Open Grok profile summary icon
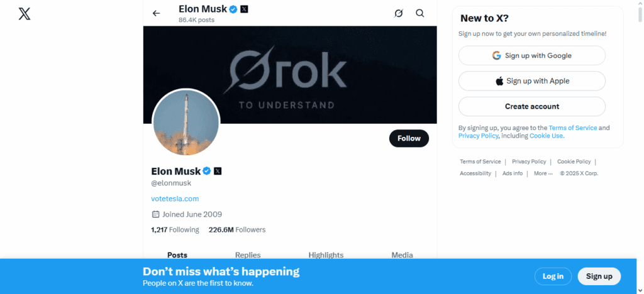 click(398, 13)
